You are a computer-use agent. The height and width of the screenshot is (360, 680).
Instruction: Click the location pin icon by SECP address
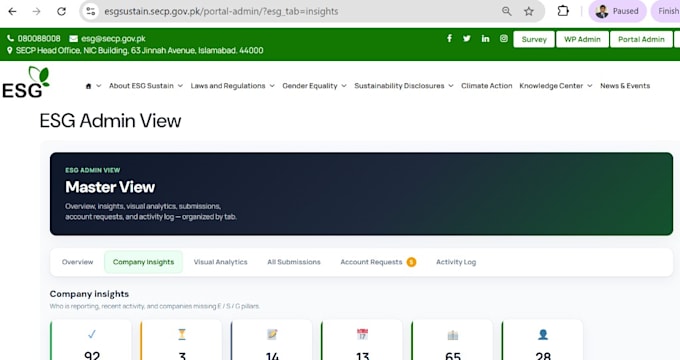point(10,50)
